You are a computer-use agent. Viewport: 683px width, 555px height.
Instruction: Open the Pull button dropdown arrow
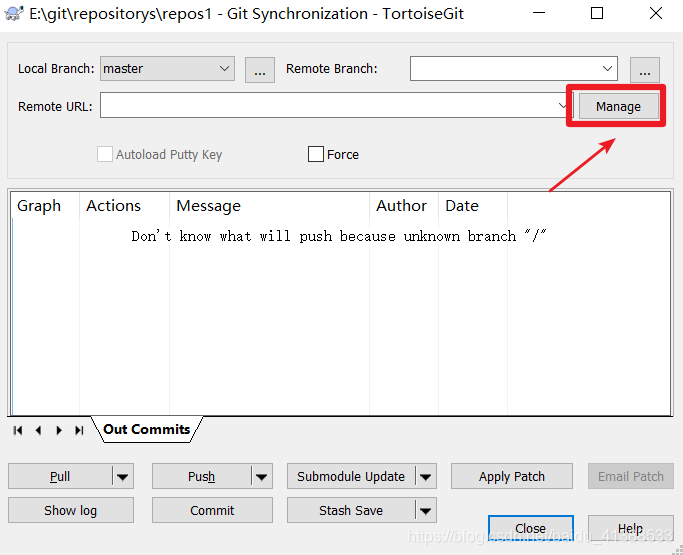pos(123,477)
